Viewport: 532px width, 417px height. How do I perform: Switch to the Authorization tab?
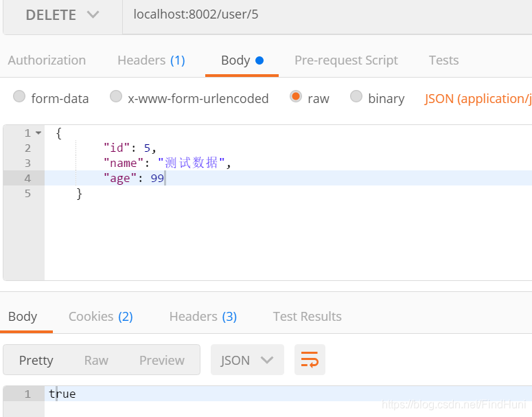(x=47, y=60)
